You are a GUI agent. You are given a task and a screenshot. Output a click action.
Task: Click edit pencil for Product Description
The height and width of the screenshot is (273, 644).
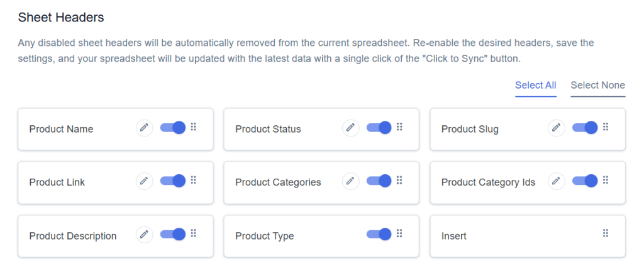(x=144, y=235)
